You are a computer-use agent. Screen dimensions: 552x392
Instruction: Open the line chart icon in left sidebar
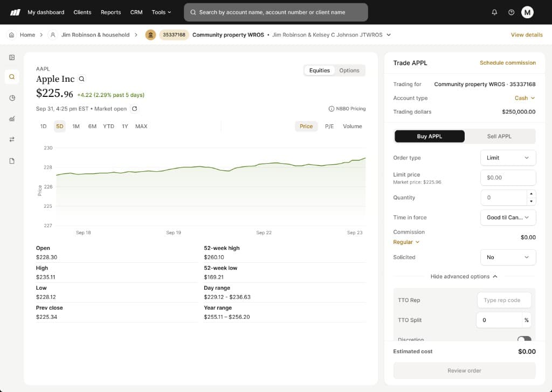tap(12, 119)
